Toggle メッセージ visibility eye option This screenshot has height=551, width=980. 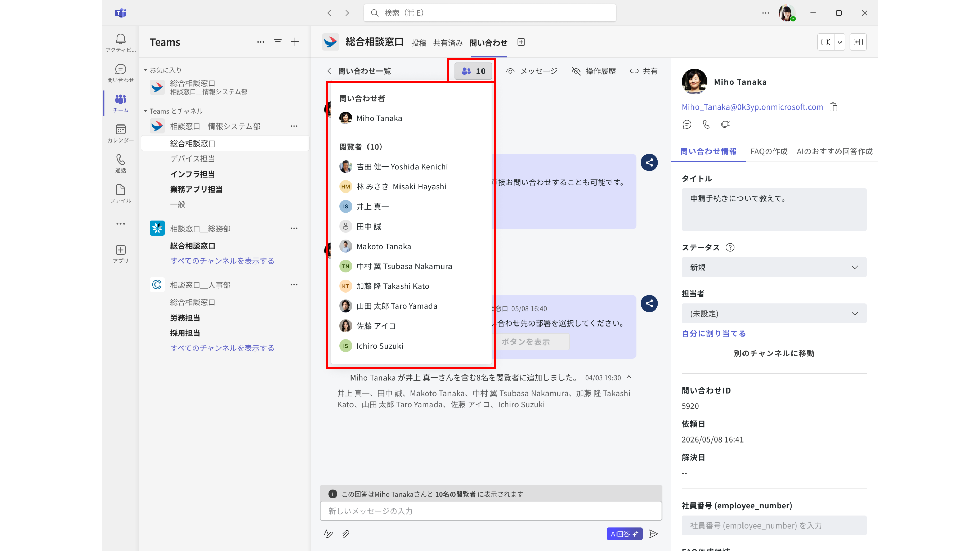tap(532, 71)
